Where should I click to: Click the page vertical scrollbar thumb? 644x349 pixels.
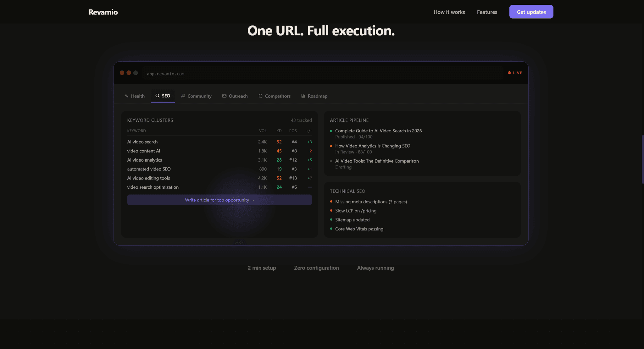[x=643, y=159]
